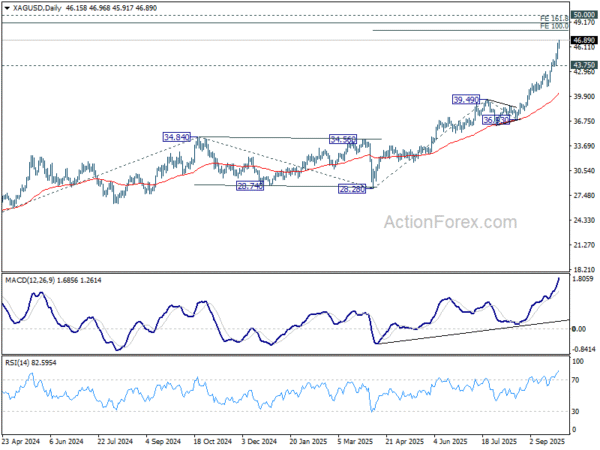Select the 28.280 low price label
This screenshot has width=600, height=450.
point(352,189)
